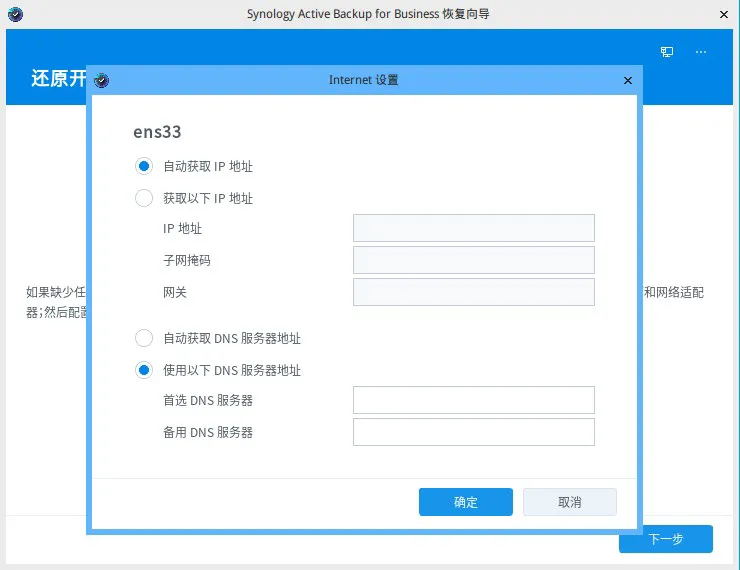Click the IP 地址 input field
This screenshot has height=570, width=740.
tap(474, 228)
